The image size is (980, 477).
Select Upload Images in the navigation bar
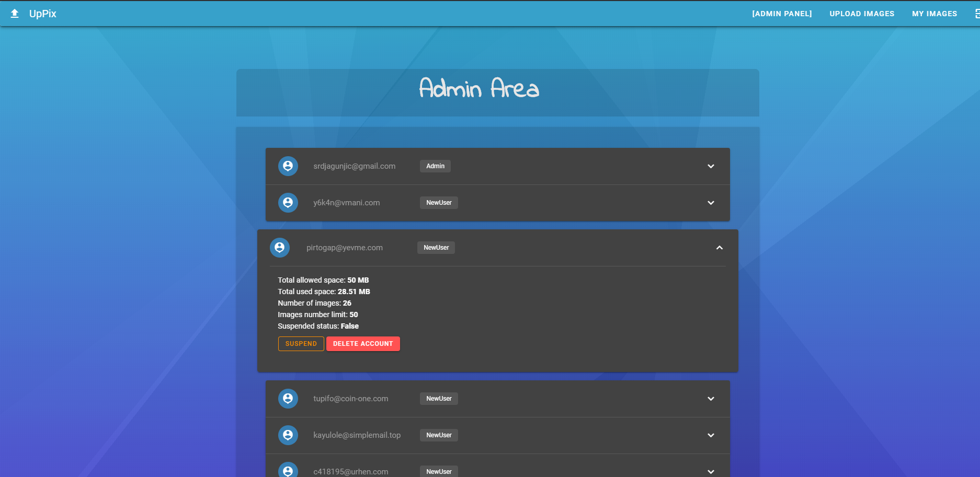(x=861, y=14)
